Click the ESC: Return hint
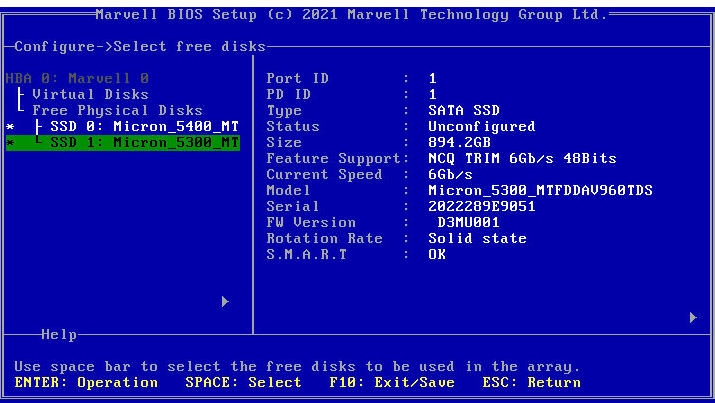Image resolution: width=715 pixels, height=403 pixels. click(x=532, y=382)
